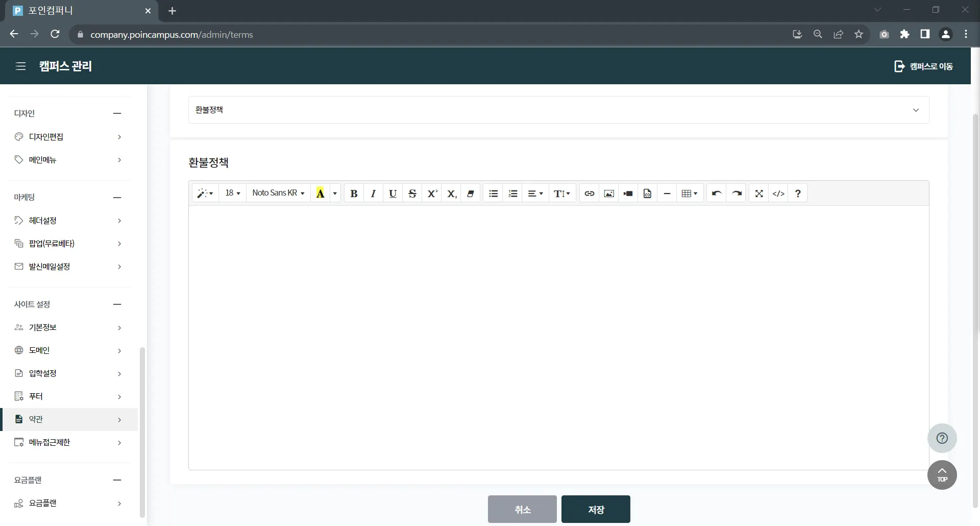Viewport: 980px width, 526px height.
Task: Toggle strikethrough formatting
Action: (412, 194)
